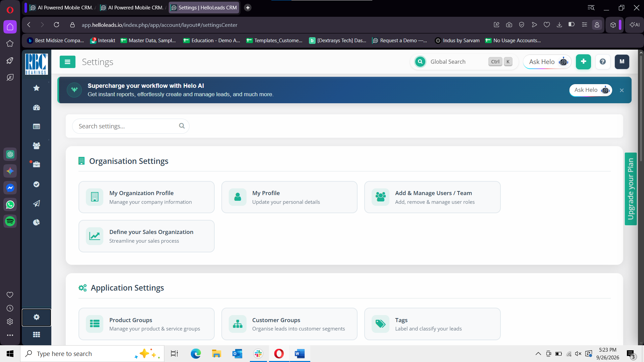
Task: Open the Tags settings card
Action: coord(432,324)
